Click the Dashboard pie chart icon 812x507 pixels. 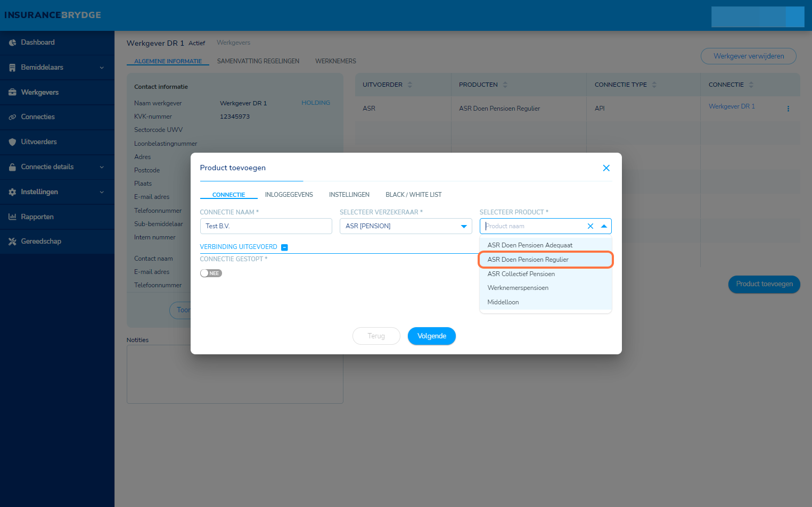tap(12, 43)
